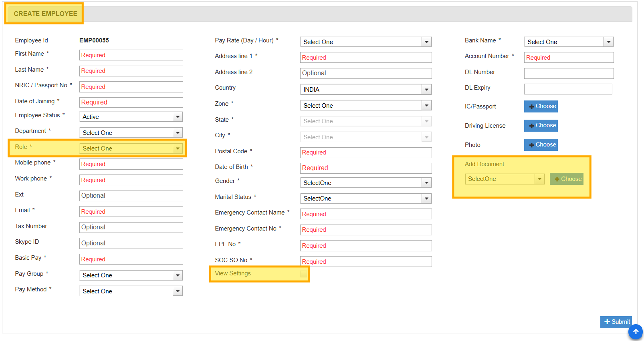Click the Address line 1 field
This screenshot has width=644, height=341.
tap(366, 58)
